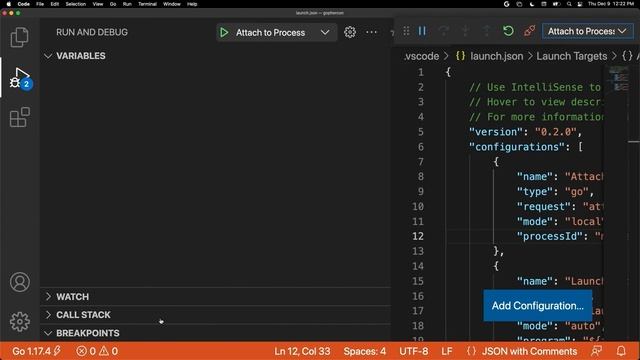Open the Terminal menu
This screenshot has height=360, width=640.
[x=147, y=4]
